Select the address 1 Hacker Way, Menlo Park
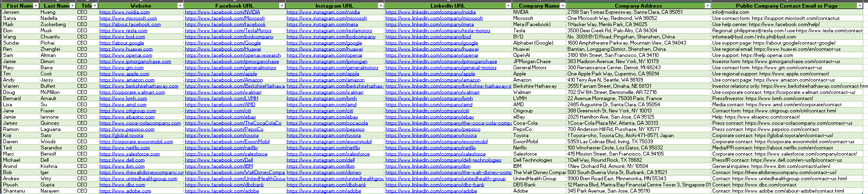 point(638,25)
